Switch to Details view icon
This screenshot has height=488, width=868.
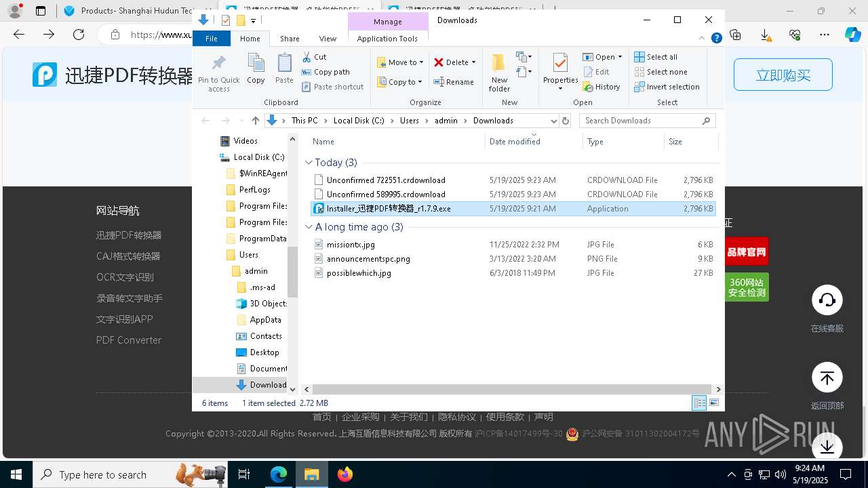(698, 403)
